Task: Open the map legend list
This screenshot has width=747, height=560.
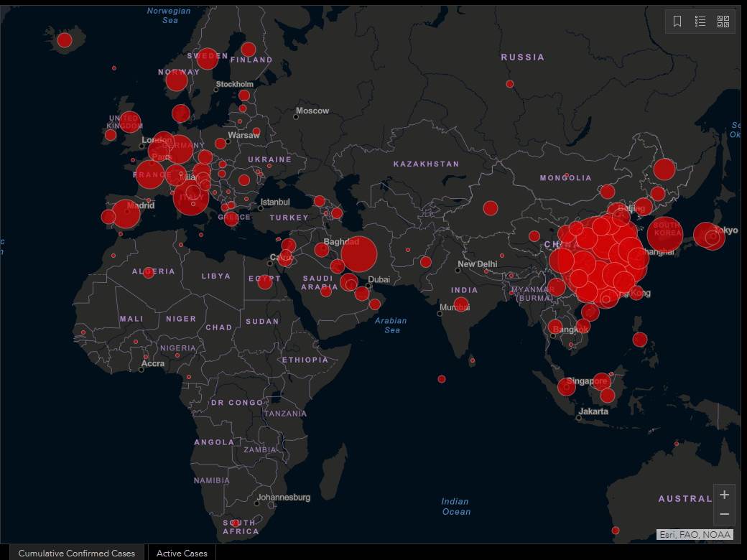Action: click(700, 22)
